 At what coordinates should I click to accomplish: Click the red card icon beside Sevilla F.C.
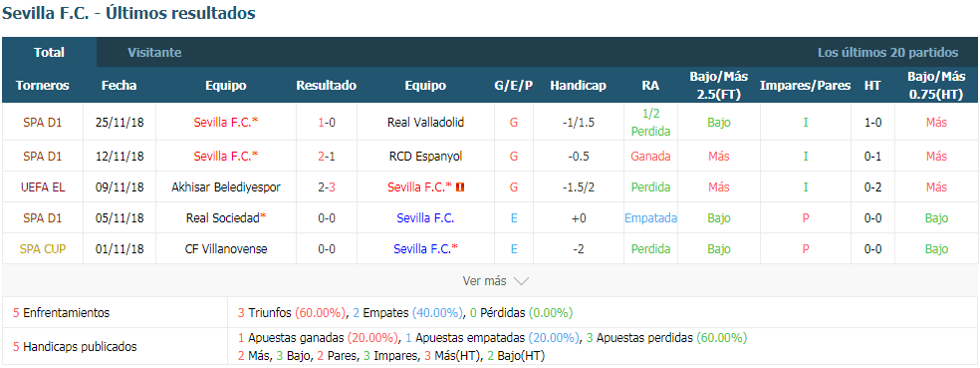tap(461, 187)
